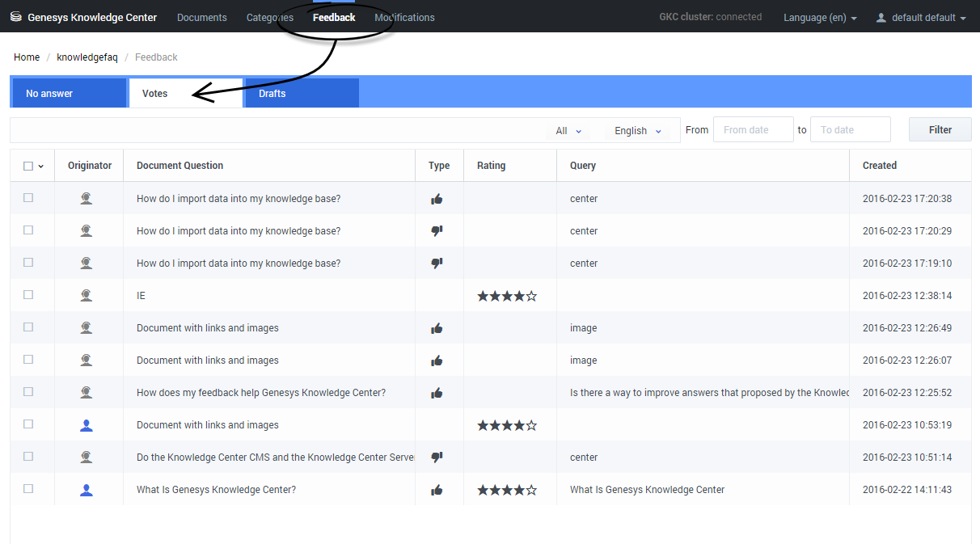
Task: Toggle the select-all checkbox in table header
Action: [x=28, y=166]
